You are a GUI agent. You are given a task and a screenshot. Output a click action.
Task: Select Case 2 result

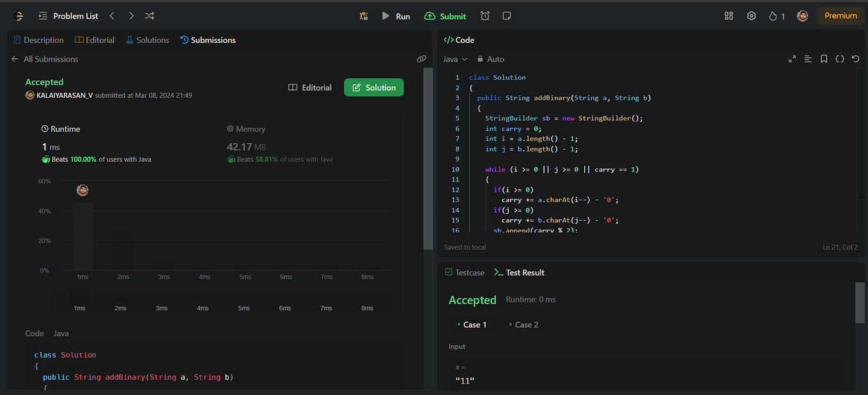click(524, 325)
